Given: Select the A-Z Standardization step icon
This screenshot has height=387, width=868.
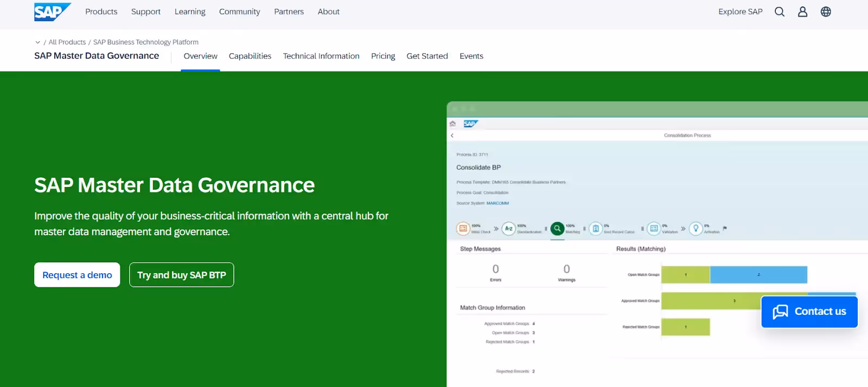Looking at the screenshot, I should pyautogui.click(x=508, y=229).
